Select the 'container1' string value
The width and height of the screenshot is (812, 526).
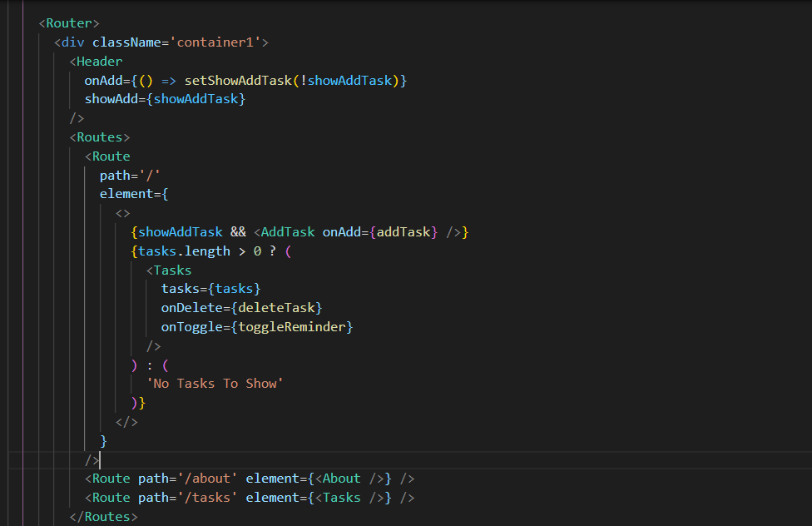(x=215, y=42)
